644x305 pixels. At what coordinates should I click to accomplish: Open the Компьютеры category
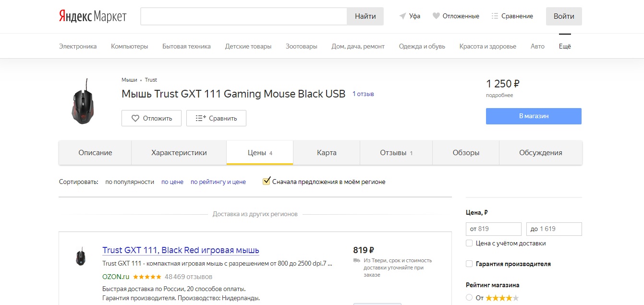point(130,46)
